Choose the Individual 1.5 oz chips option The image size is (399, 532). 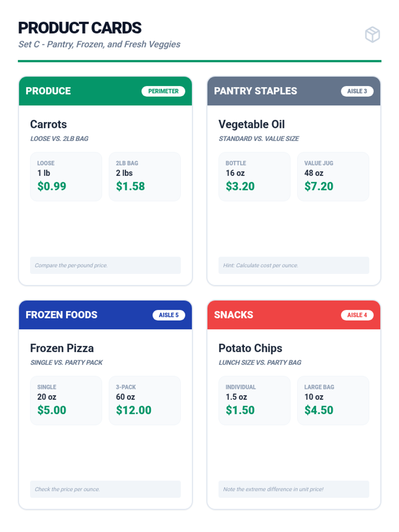254,400
